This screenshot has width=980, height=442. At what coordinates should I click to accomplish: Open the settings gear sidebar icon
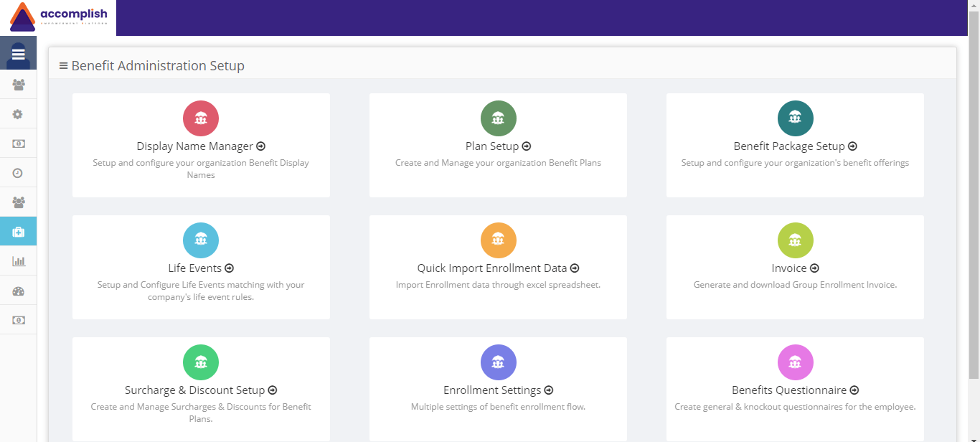[19, 114]
